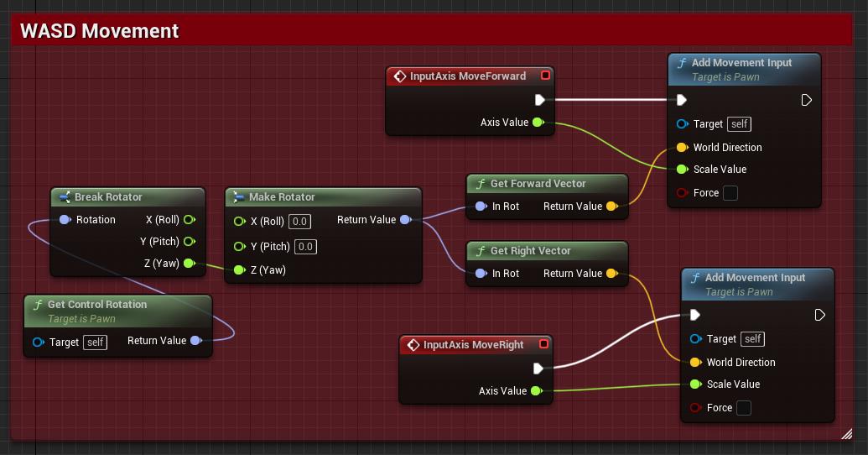Image resolution: width=868 pixels, height=455 pixels.
Task: Click the red delegate box on InputAxis MoveForward
Action: pyautogui.click(x=545, y=76)
